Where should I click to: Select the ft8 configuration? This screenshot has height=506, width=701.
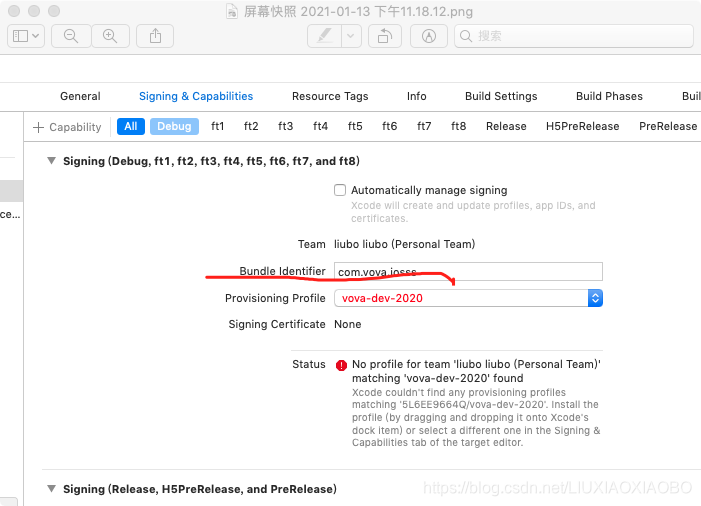point(459,126)
